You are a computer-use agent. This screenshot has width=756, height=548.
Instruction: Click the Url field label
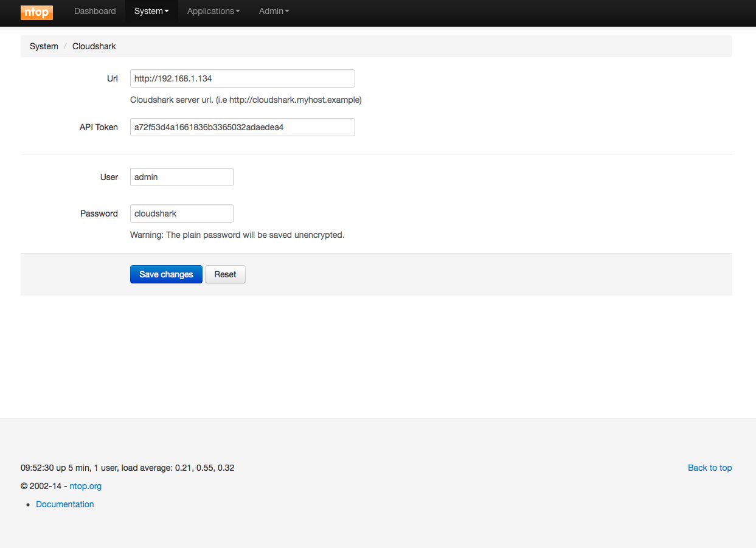pos(113,78)
